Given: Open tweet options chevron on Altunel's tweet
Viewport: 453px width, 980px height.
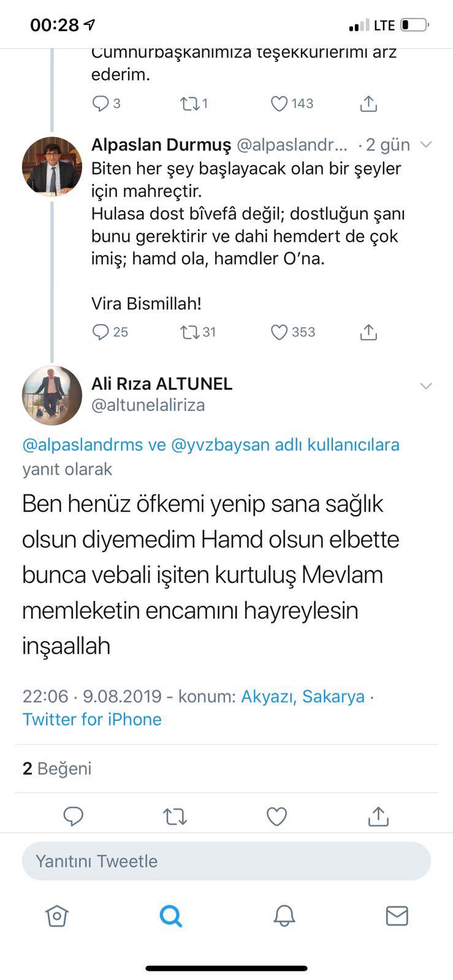Looking at the screenshot, I should (x=425, y=386).
